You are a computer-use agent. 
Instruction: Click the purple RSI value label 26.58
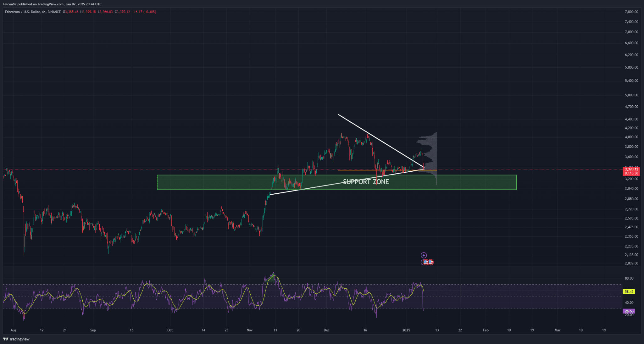[629, 311]
